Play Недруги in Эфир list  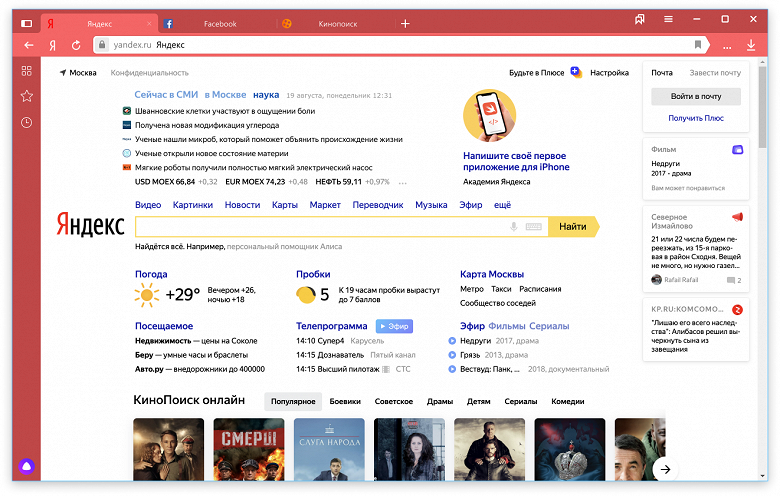click(x=452, y=341)
